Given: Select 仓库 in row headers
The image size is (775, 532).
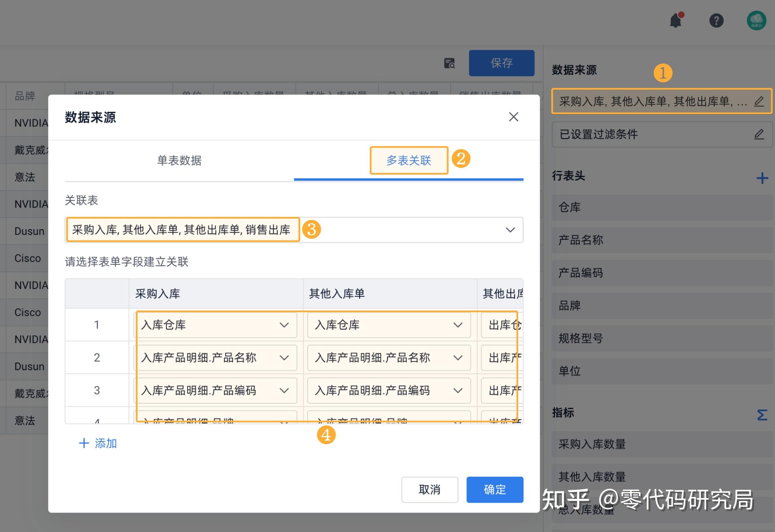Looking at the screenshot, I should pos(663,207).
